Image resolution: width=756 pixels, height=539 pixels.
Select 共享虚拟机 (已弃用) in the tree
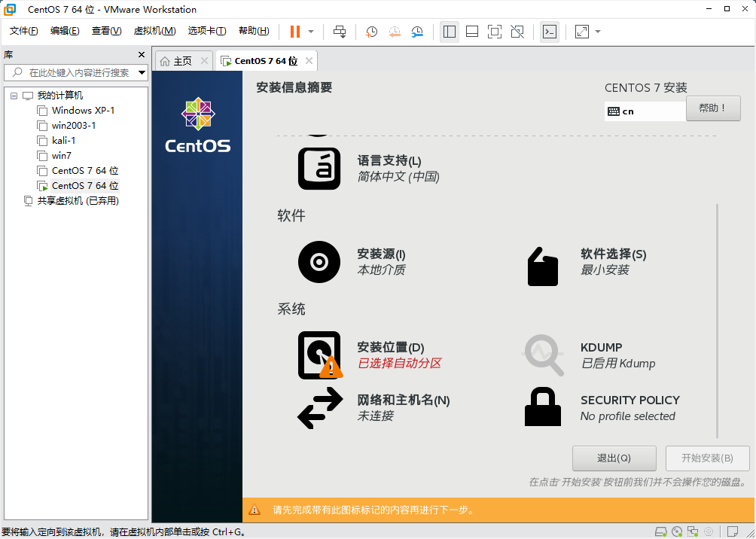click(x=78, y=200)
